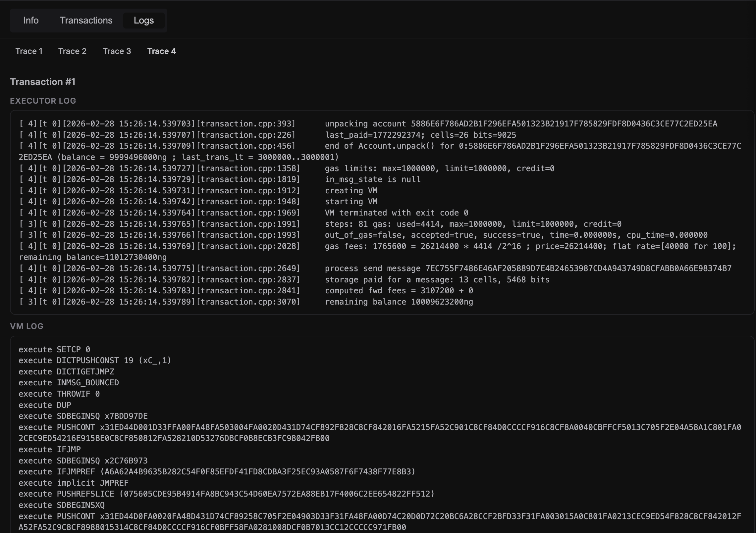Click the EXECUTOR LOG section label

click(x=43, y=101)
